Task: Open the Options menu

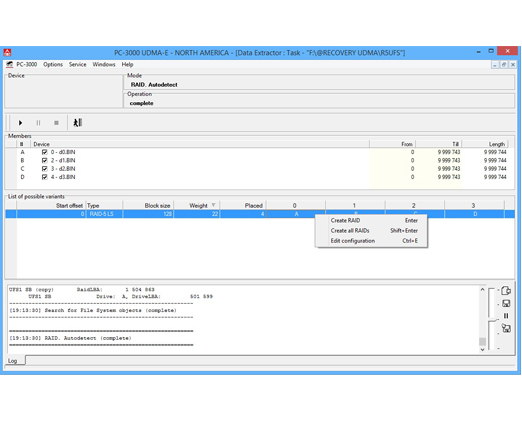Action: 53,64
